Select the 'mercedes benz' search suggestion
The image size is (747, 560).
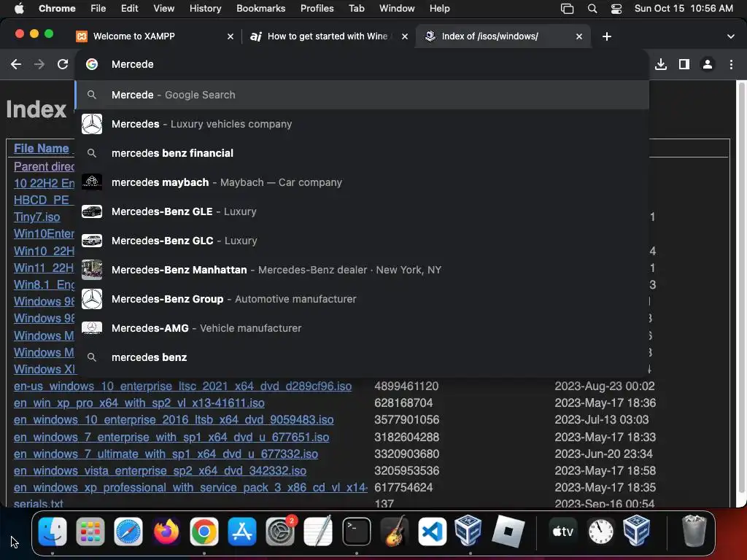(x=362, y=357)
